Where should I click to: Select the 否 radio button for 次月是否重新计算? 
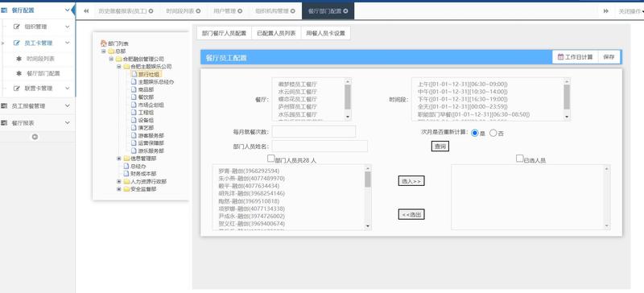(493, 133)
